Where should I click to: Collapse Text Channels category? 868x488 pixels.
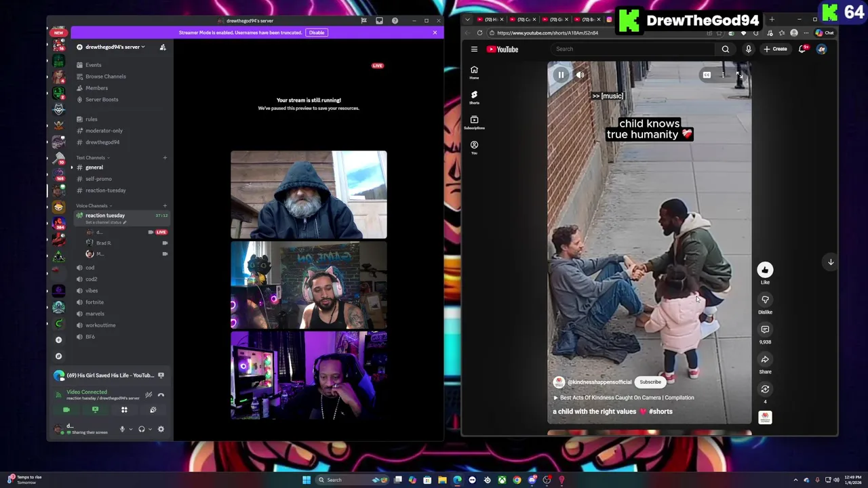[92, 158]
